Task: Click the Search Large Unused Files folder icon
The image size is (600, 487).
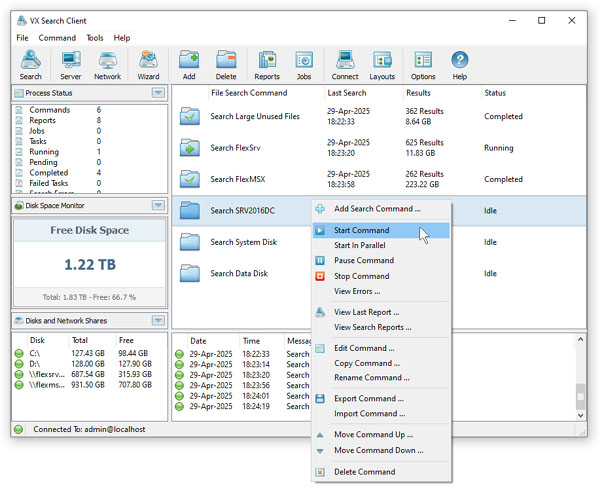Action: tap(190, 116)
